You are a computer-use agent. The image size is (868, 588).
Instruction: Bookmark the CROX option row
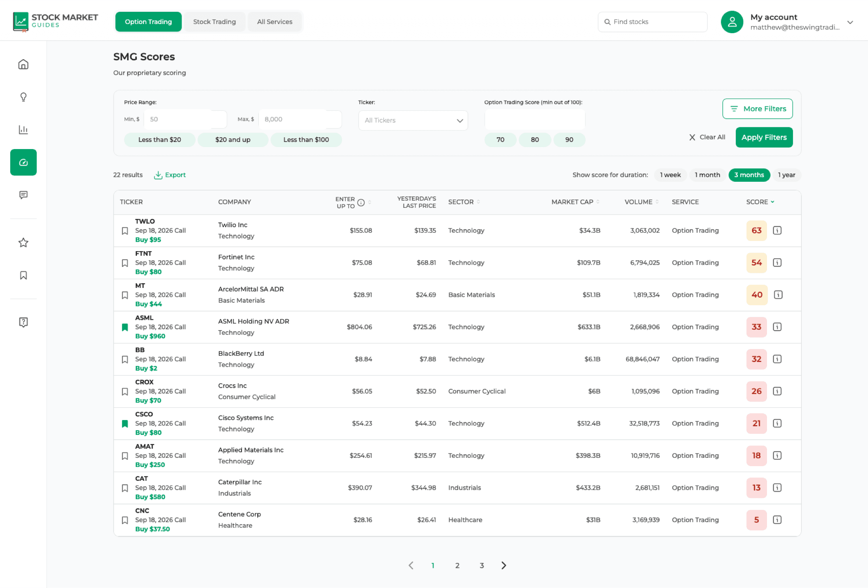[125, 392]
